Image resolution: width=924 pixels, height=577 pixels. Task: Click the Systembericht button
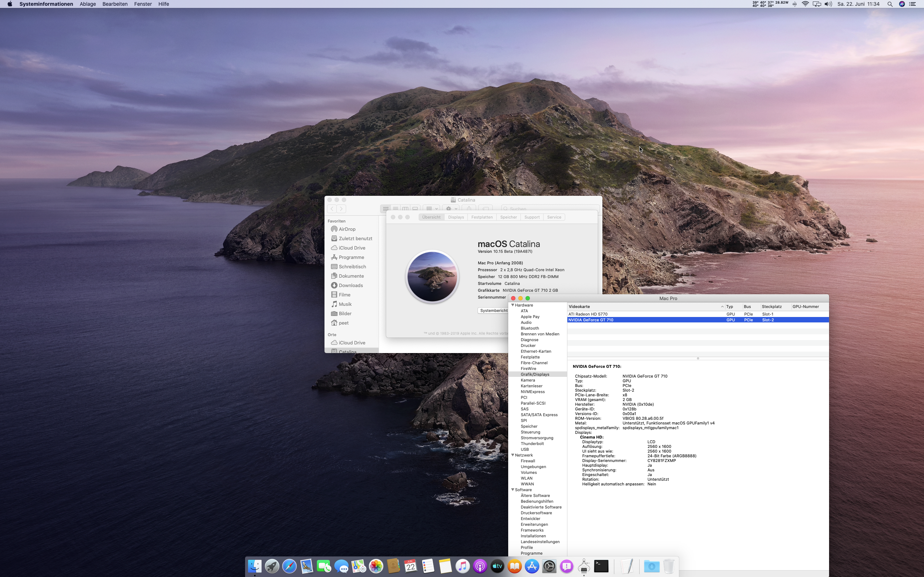(x=493, y=310)
